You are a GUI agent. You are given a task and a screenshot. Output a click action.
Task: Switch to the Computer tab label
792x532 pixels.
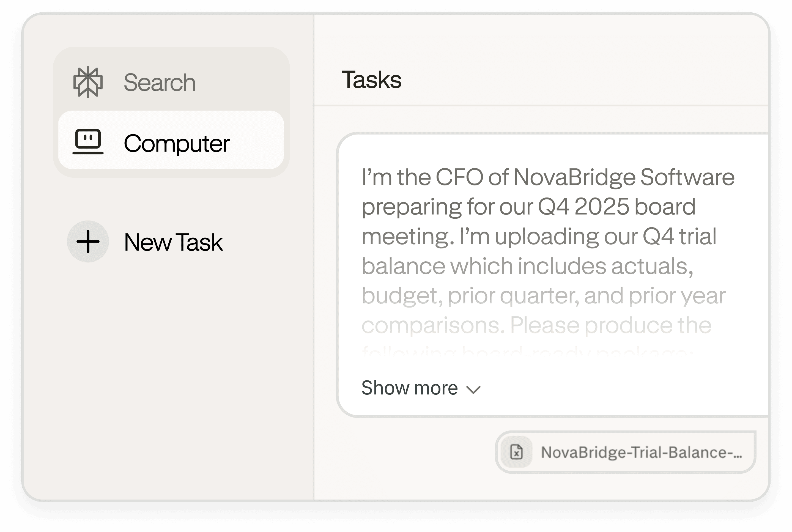click(x=176, y=143)
